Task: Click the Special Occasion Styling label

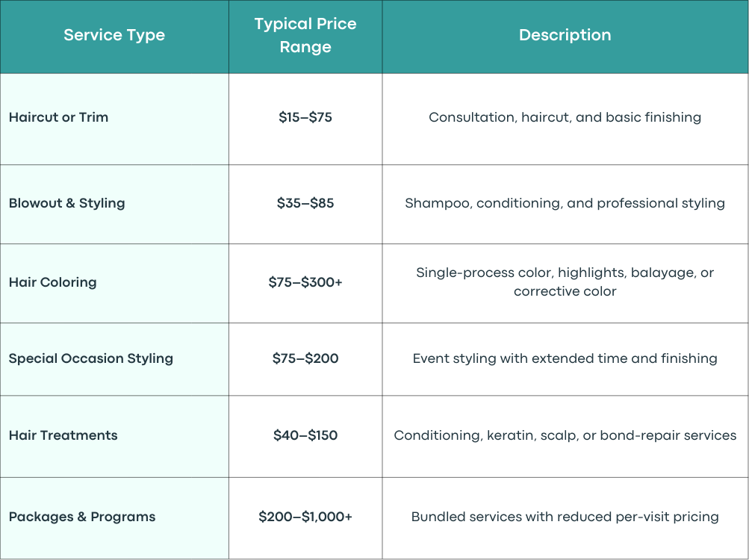Action: click(x=91, y=358)
